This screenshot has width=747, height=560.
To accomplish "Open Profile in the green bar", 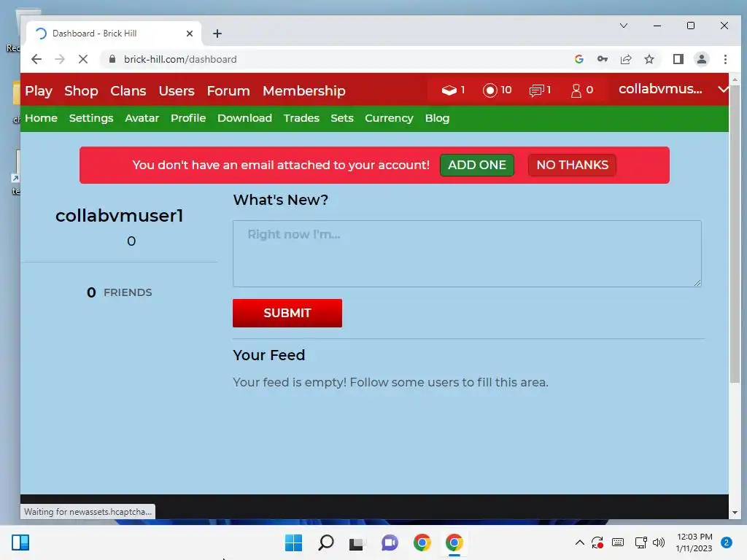I will click(188, 118).
